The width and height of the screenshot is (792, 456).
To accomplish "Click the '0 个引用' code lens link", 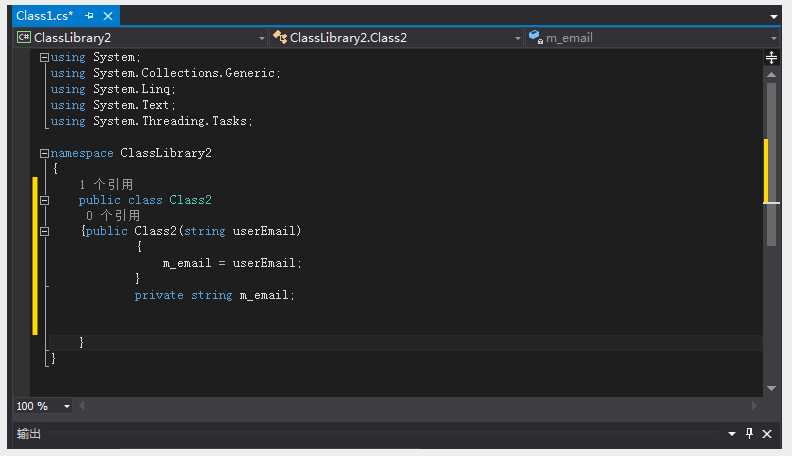I will [113, 216].
